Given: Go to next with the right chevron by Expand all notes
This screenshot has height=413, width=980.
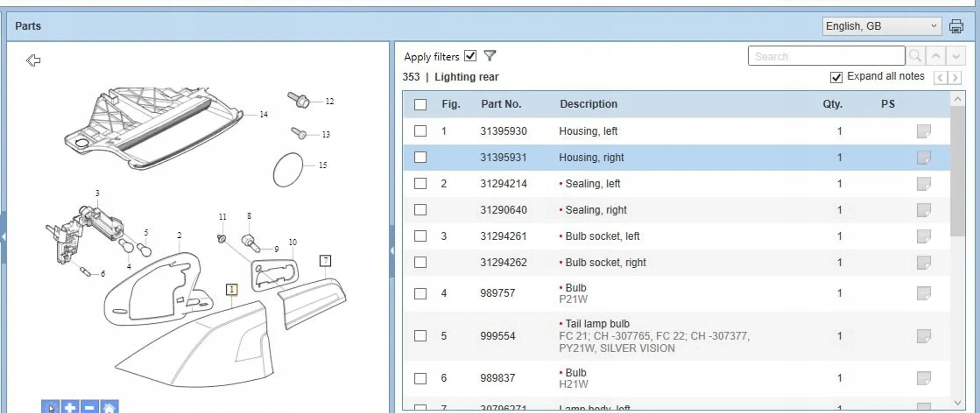Looking at the screenshot, I should (955, 78).
